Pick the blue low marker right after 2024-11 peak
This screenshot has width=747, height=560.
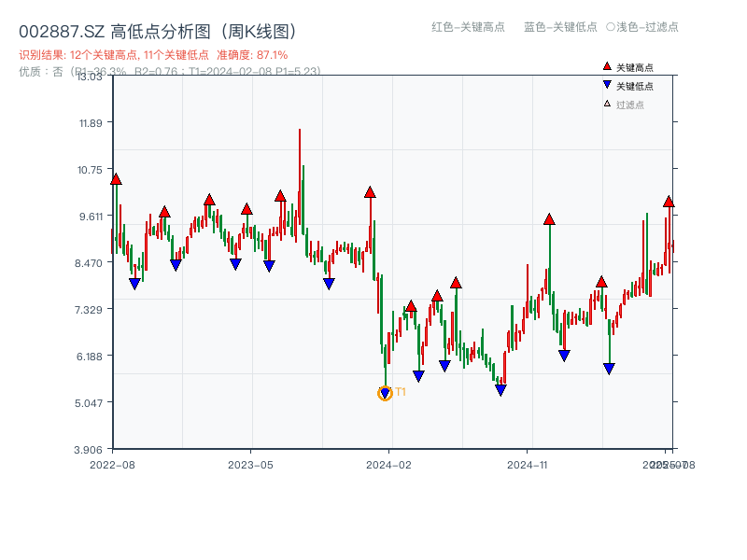point(564,356)
